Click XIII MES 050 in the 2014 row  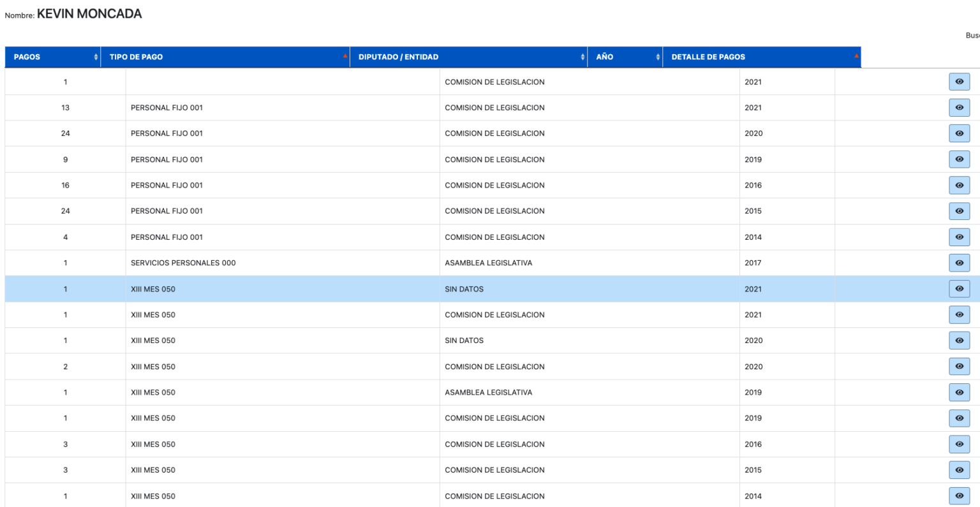(x=152, y=496)
